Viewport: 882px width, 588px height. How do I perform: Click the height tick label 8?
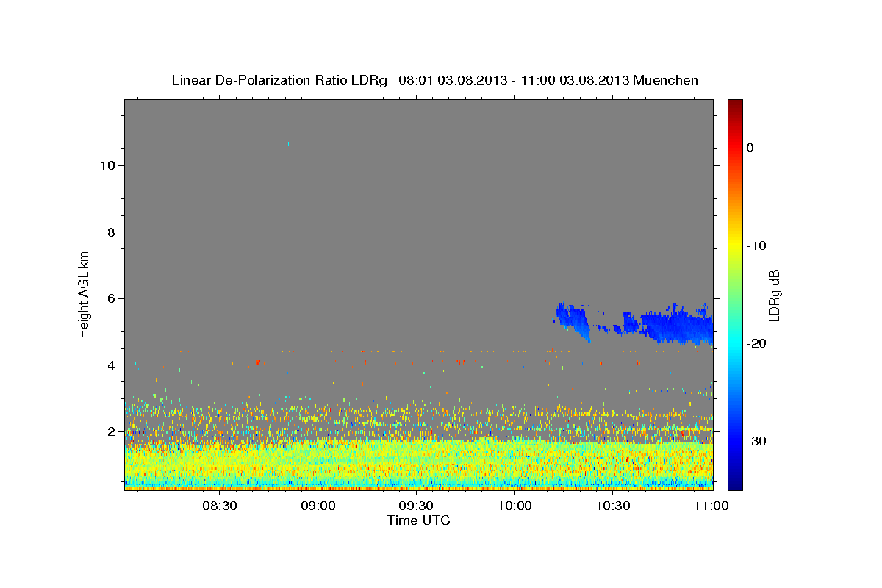tap(111, 232)
